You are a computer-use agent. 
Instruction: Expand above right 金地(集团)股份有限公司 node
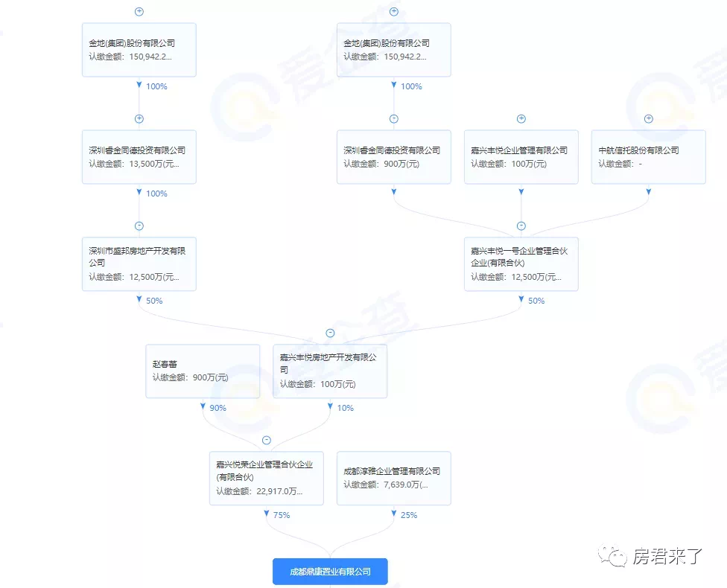coord(393,12)
